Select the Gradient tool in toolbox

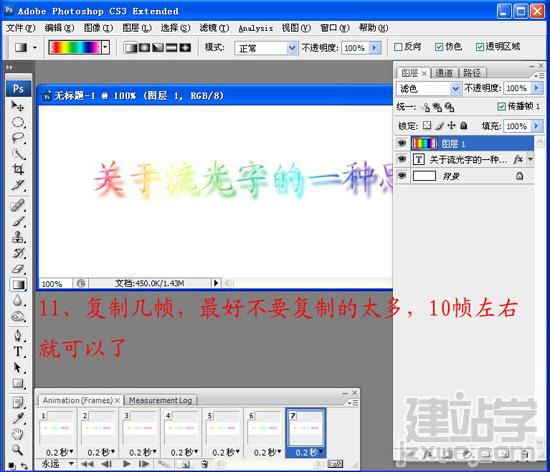click(18, 284)
